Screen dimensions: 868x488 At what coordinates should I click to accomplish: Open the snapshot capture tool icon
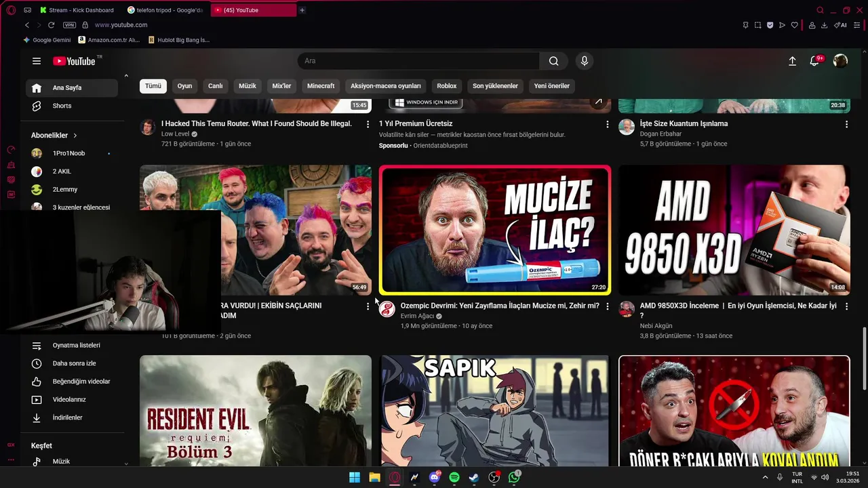(757, 25)
